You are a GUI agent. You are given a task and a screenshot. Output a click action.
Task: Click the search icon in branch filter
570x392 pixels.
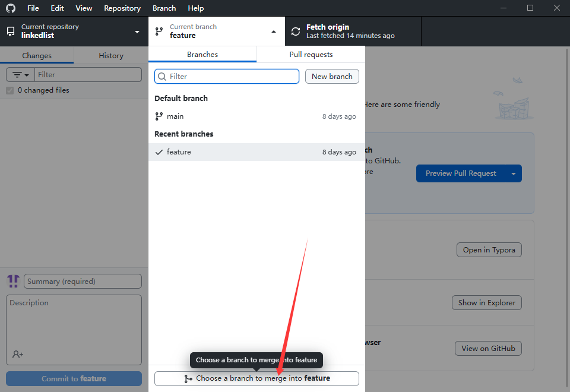pyautogui.click(x=162, y=77)
